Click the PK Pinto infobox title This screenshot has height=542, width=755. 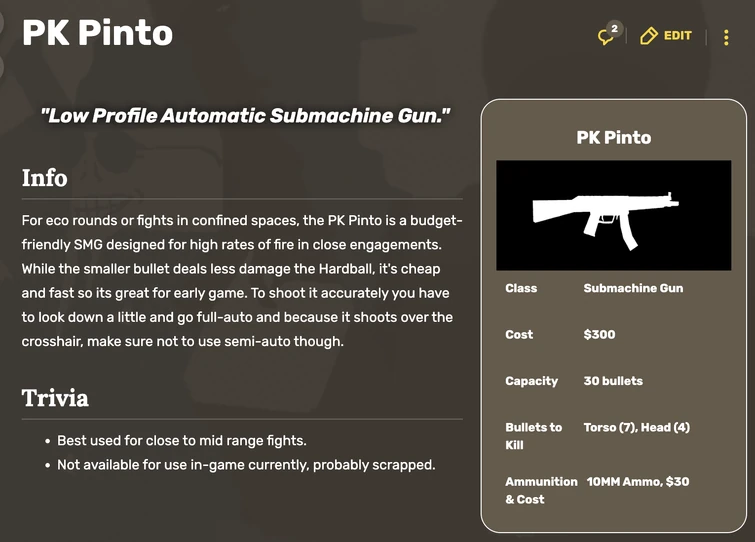pos(614,138)
